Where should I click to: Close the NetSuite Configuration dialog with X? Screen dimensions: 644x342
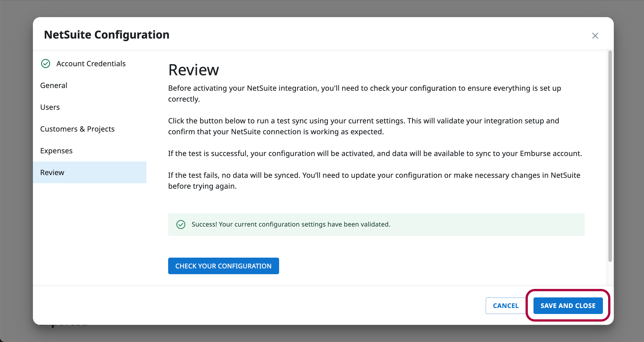click(x=595, y=36)
